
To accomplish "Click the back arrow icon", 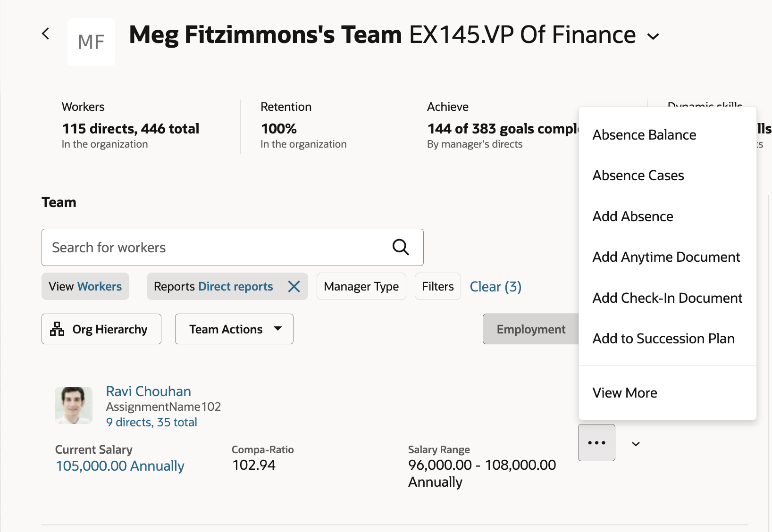I will point(46,33).
